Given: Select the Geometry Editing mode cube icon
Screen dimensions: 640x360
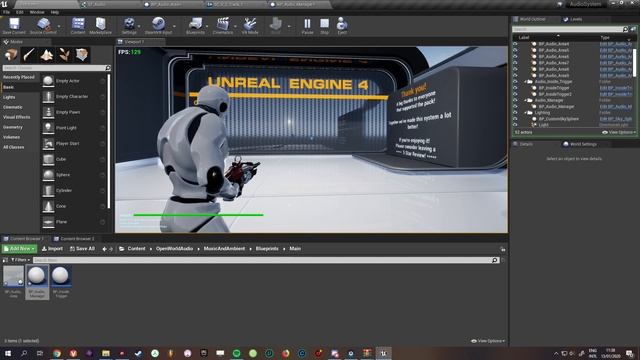Looking at the screenshot, I should point(82,55).
